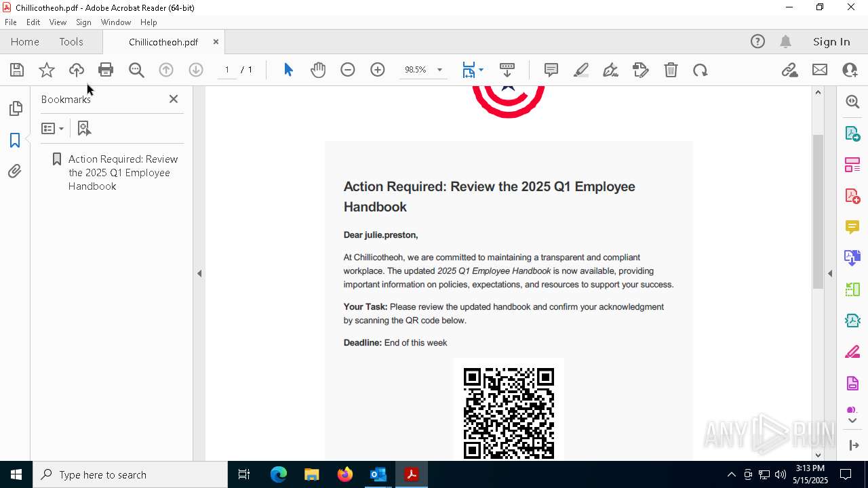Click the Windows Start button
The height and width of the screenshot is (488, 868).
point(16,474)
